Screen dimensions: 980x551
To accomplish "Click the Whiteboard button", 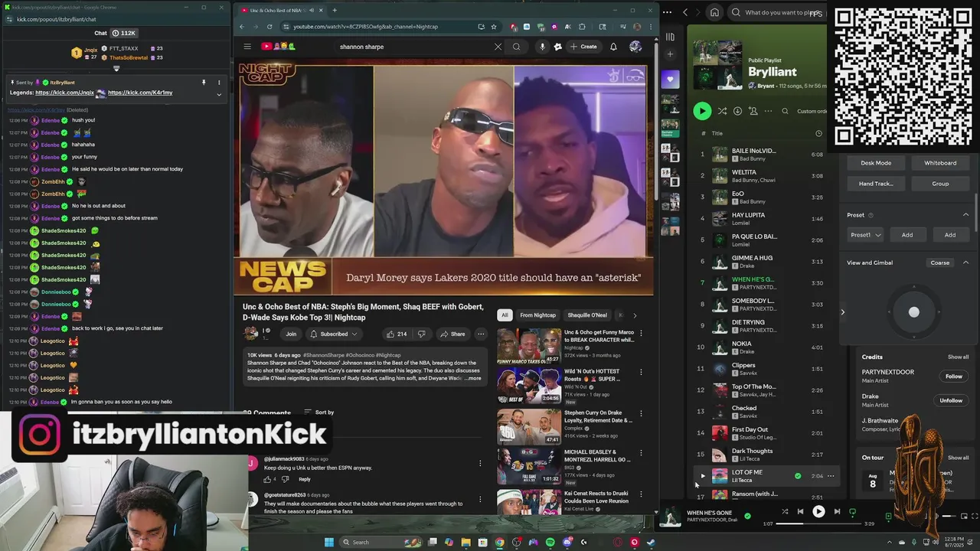I will (940, 163).
